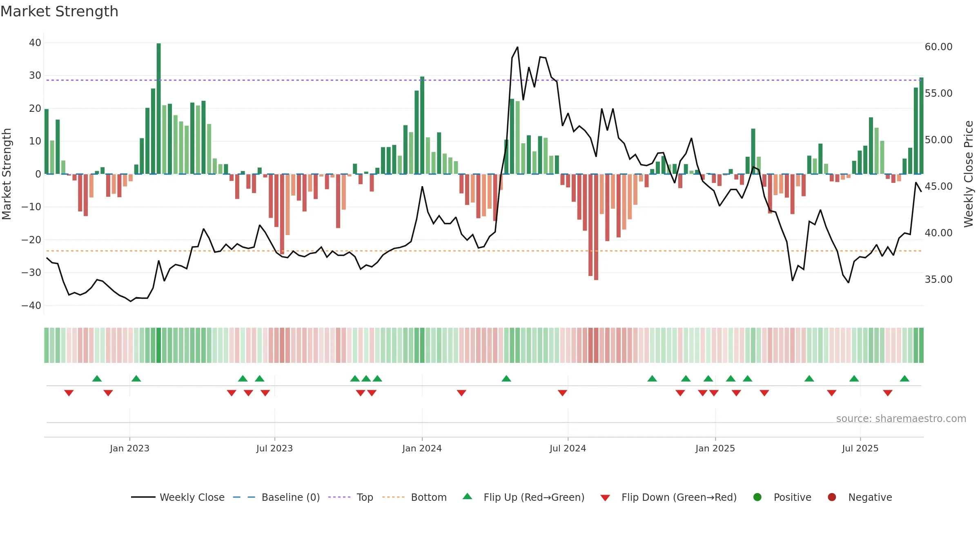Image resolution: width=980 pixels, height=551 pixels.
Task: Click the last green flip-up triangle marker
Action: pyautogui.click(x=904, y=378)
